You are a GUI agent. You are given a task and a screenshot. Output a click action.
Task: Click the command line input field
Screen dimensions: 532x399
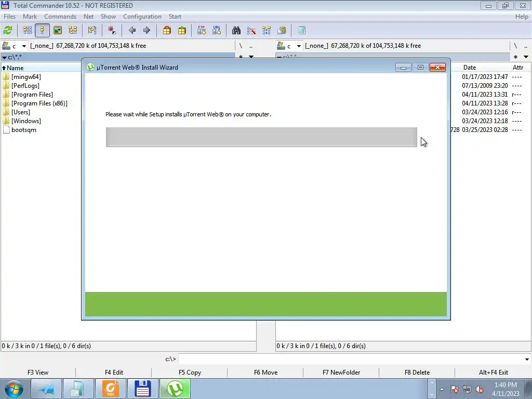point(351,359)
